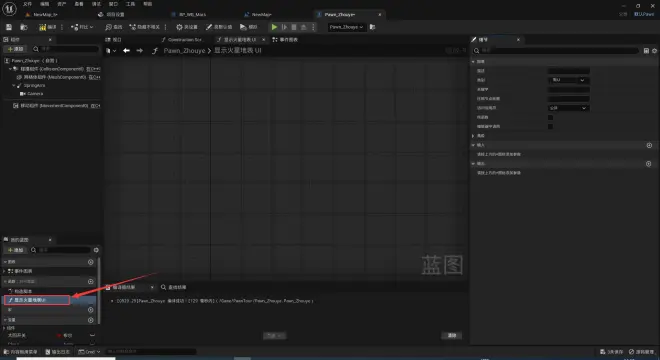This screenshot has width=660, height=360.
Task: Click the gear icon in the Details panel
Action: click(x=655, y=51)
